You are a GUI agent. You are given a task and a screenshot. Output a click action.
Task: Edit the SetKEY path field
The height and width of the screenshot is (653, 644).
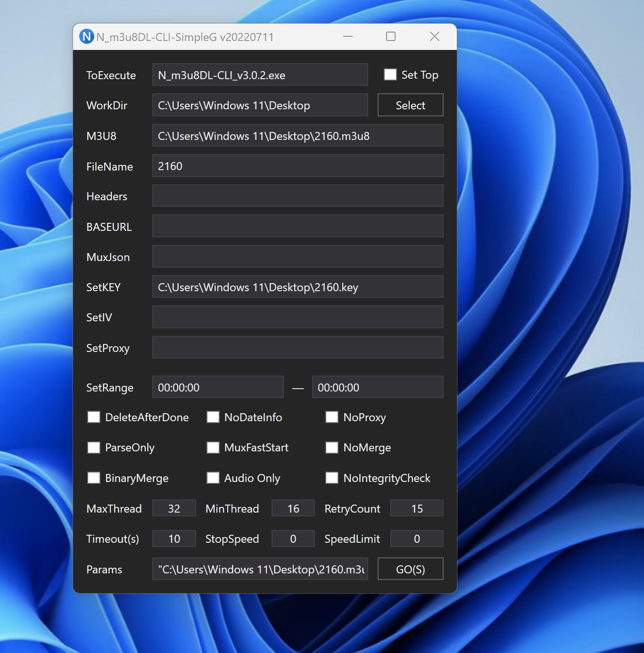(298, 286)
